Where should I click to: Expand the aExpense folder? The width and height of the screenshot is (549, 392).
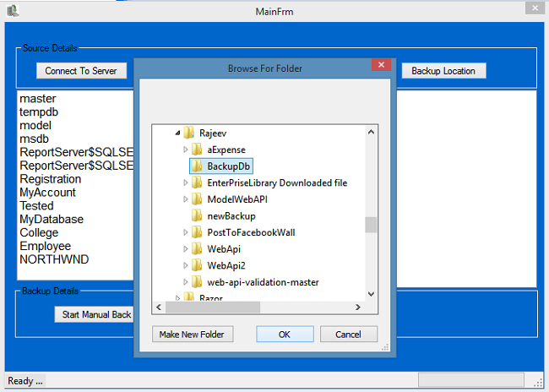pyautogui.click(x=186, y=150)
